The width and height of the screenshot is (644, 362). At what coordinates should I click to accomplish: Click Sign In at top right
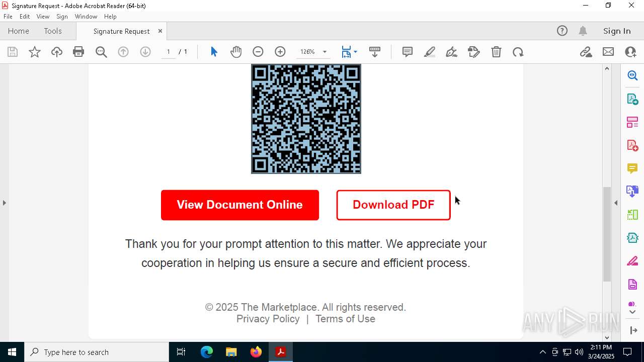[617, 31]
